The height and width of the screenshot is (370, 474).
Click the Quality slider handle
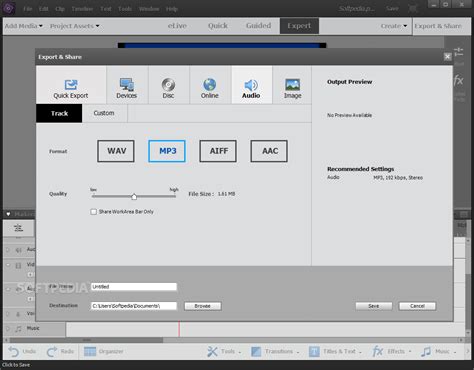(134, 197)
